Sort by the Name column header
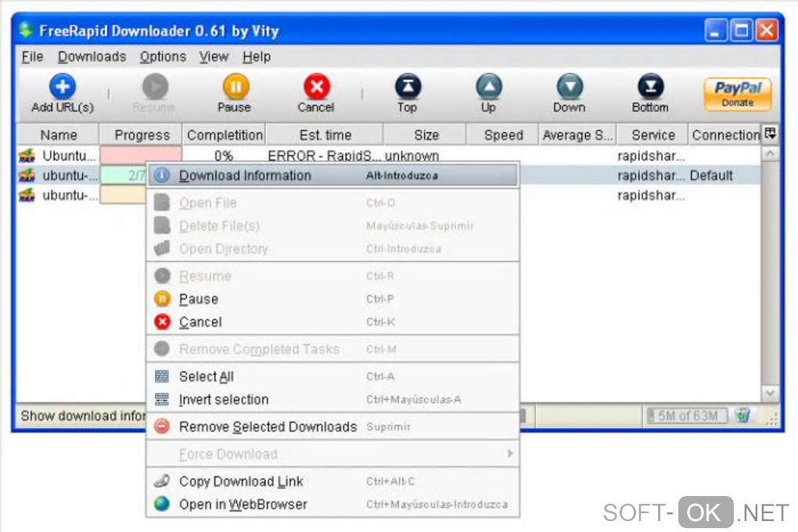This screenshot has height=532, width=798. tap(58, 135)
